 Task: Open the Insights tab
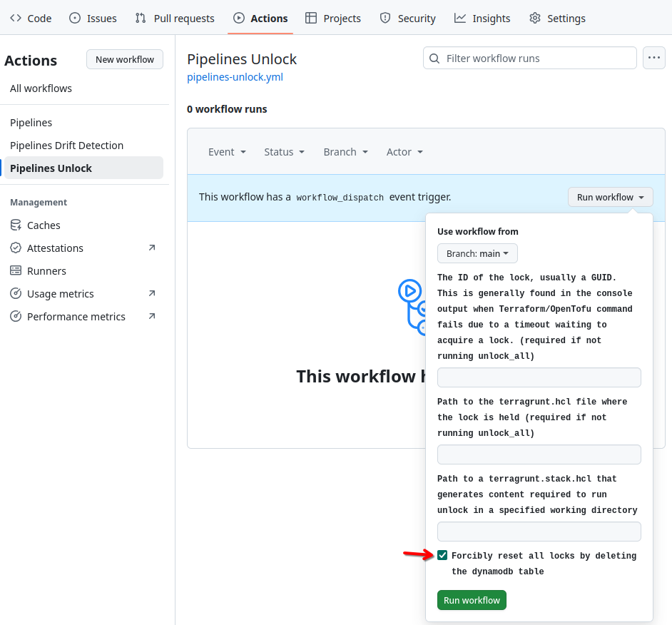(482, 19)
